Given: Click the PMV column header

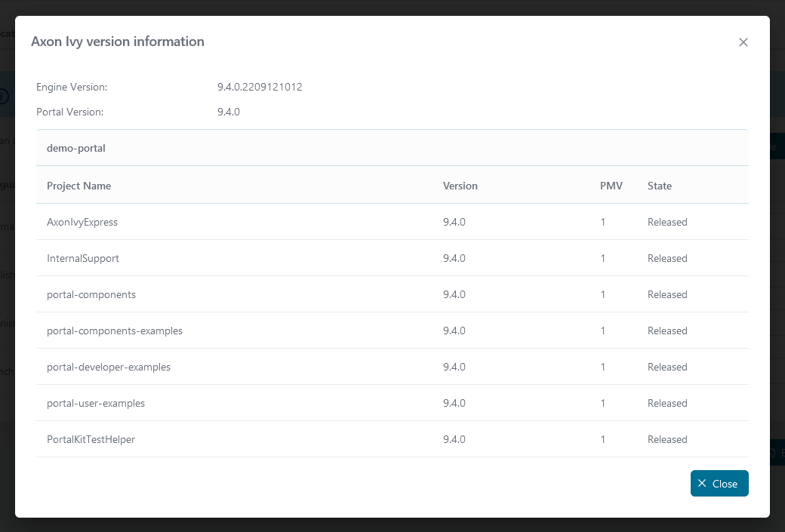Looking at the screenshot, I should (611, 186).
